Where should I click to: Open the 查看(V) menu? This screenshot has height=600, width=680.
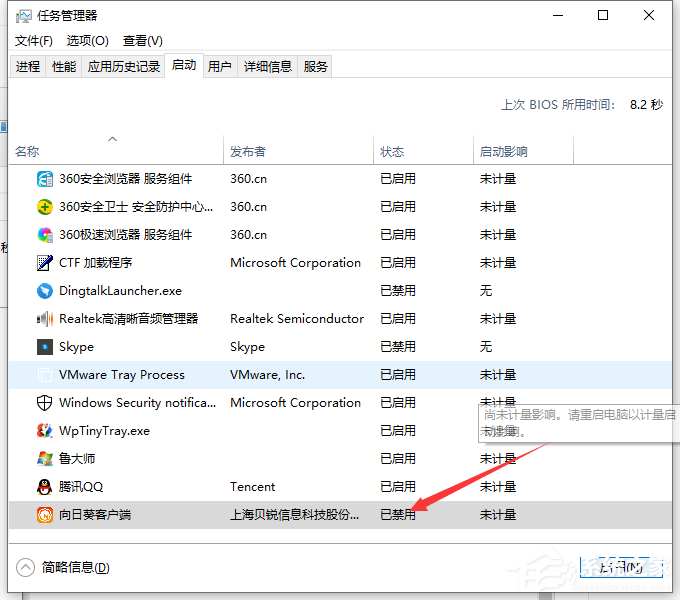(143, 41)
